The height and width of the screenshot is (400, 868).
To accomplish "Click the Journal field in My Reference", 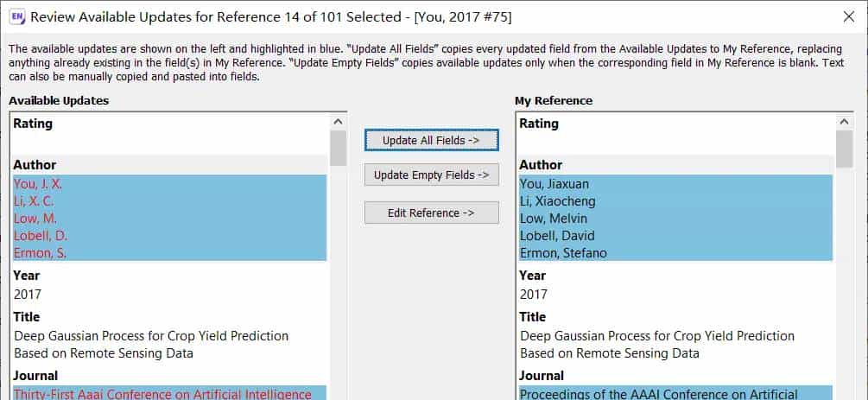I will pos(658,394).
